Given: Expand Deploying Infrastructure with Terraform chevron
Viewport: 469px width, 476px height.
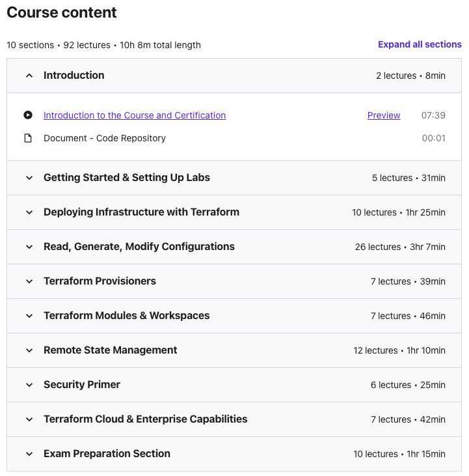Looking at the screenshot, I should [x=29, y=212].
